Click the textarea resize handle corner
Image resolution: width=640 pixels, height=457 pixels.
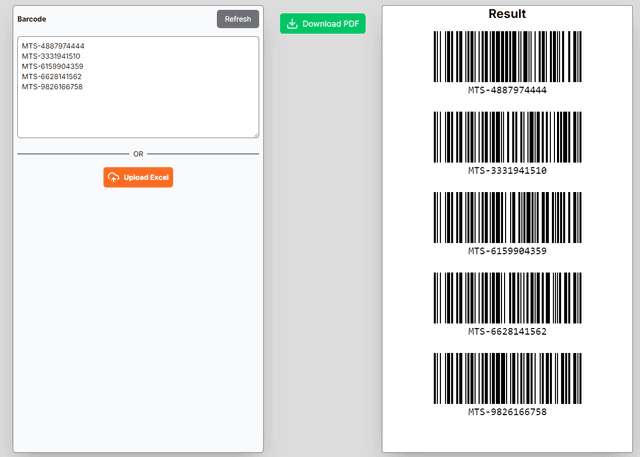tap(255, 134)
